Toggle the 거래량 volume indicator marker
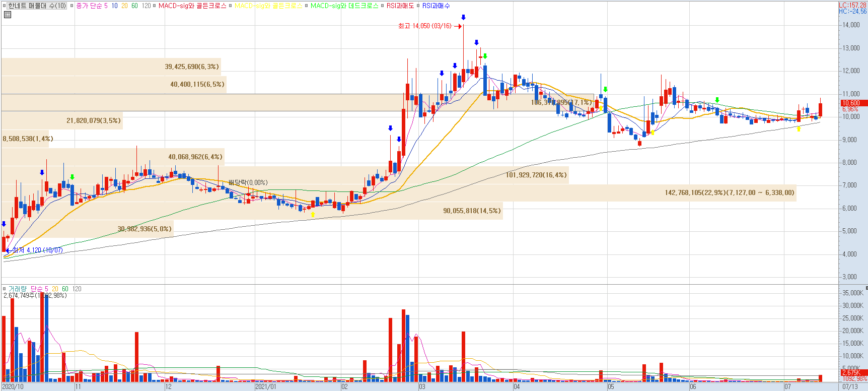Screen dimensions: 868x391 point(5,289)
